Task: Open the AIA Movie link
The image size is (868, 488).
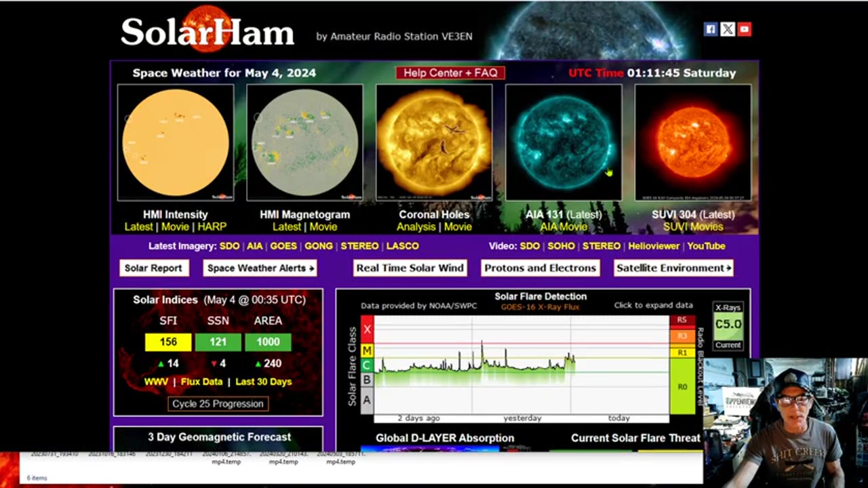Action: click(x=564, y=227)
